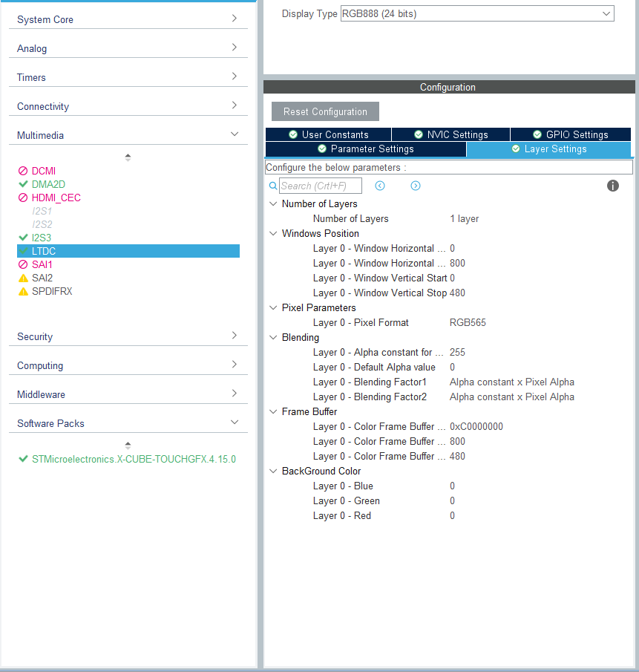Switch to the GPIO Settings tab
639x672 pixels.
coord(571,134)
